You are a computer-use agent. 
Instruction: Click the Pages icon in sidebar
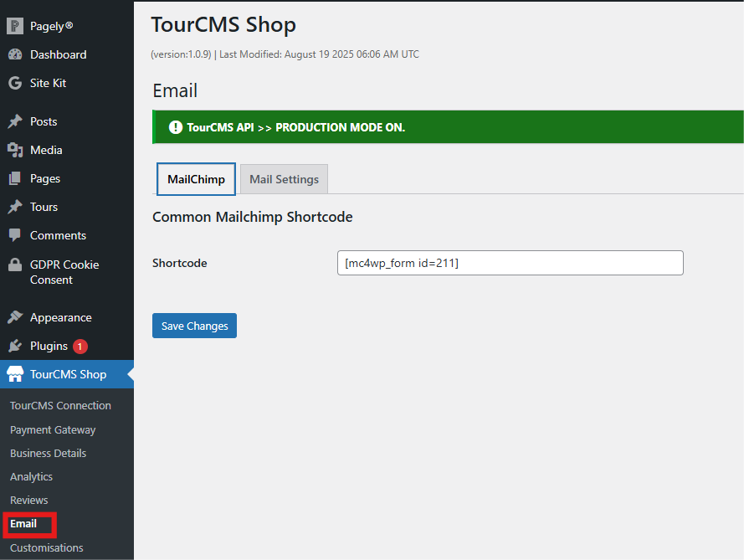click(x=15, y=178)
